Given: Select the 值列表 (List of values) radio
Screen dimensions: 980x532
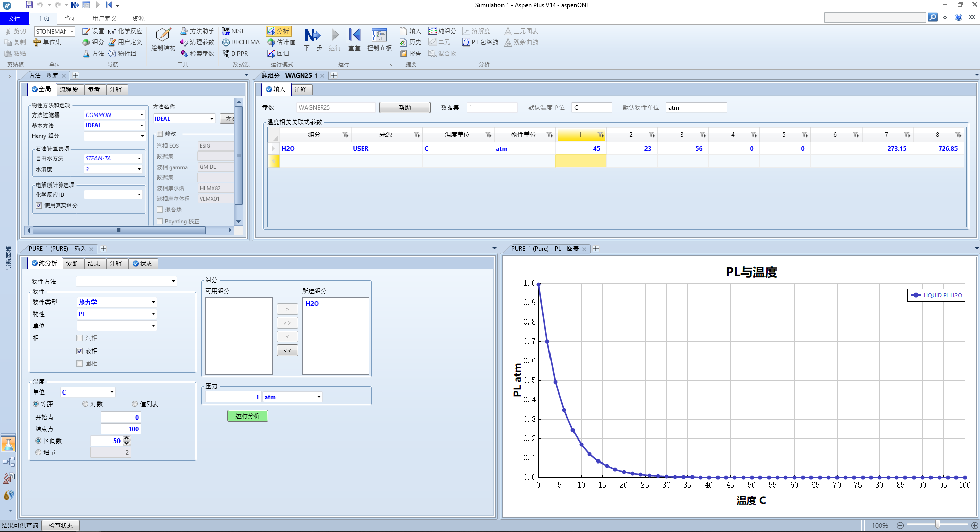Looking at the screenshot, I should coord(135,404).
